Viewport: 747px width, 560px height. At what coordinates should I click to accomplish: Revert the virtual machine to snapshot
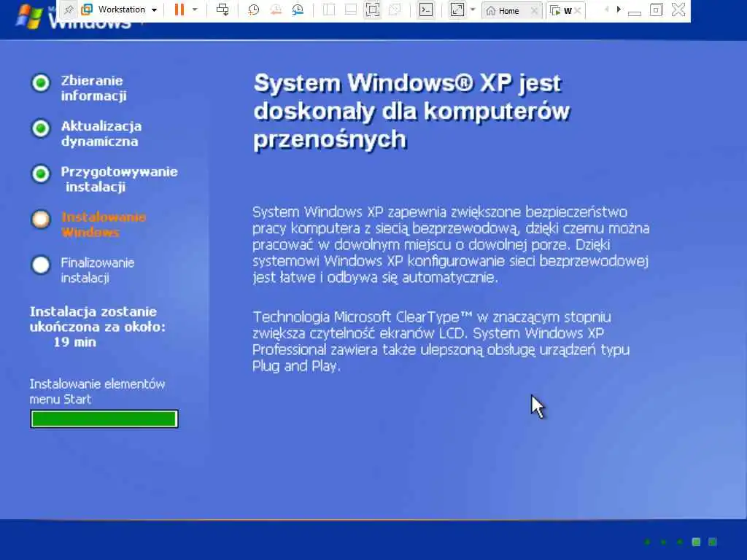276,9
